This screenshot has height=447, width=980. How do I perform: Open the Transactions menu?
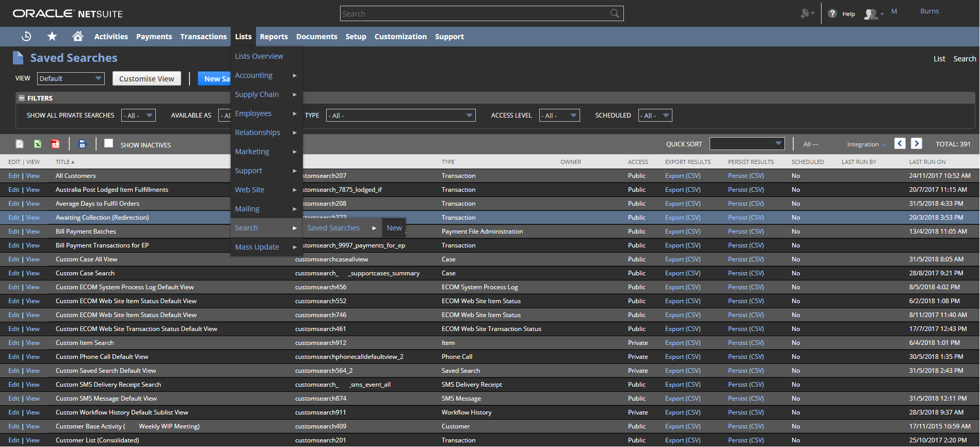coord(203,37)
